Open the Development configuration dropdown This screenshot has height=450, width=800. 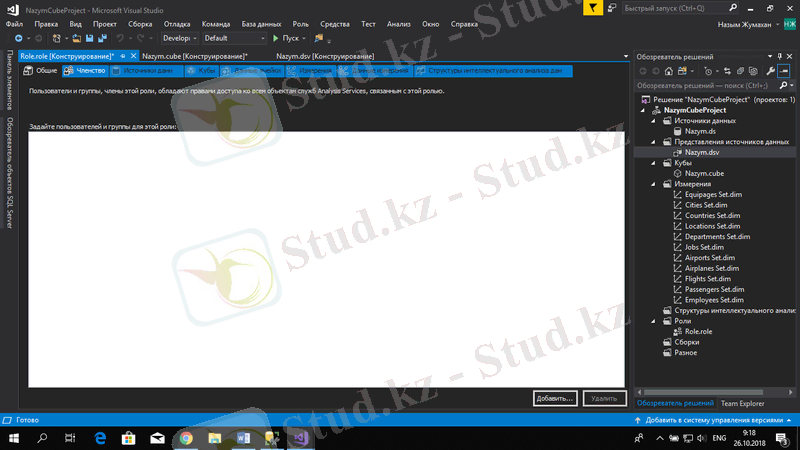(x=180, y=38)
